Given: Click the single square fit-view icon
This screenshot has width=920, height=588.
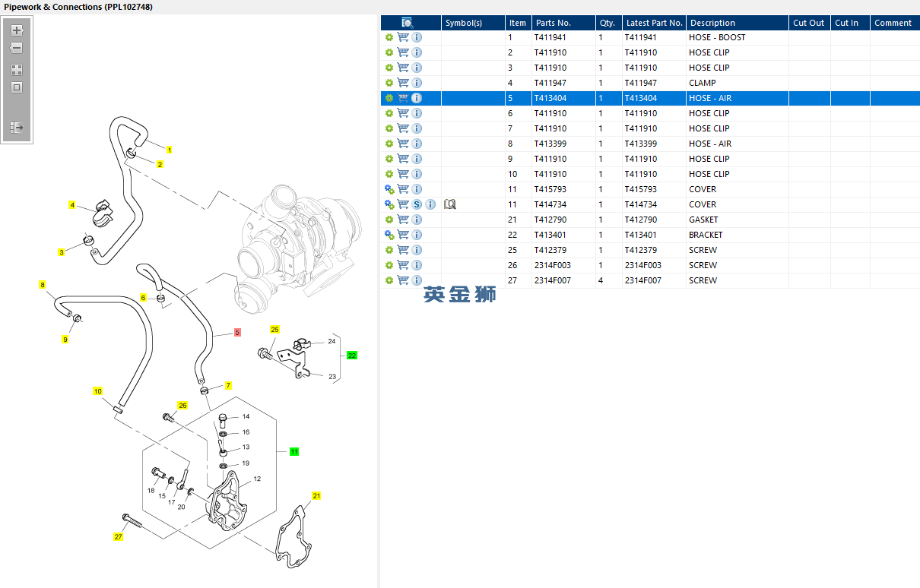Looking at the screenshot, I should tap(17, 87).
